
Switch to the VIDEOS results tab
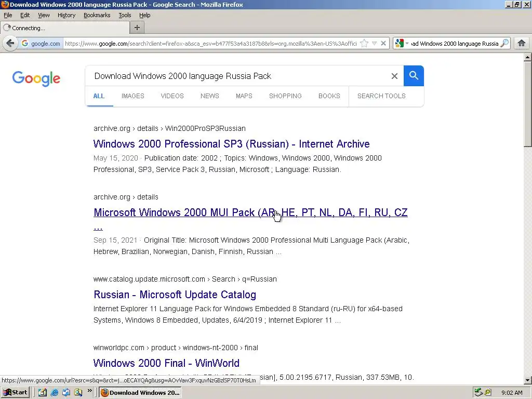pyautogui.click(x=172, y=96)
